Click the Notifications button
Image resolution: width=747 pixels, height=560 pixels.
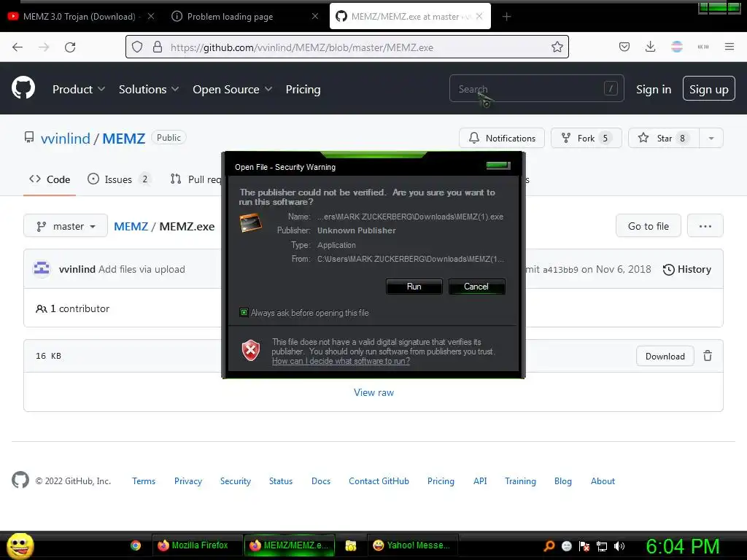click(x=502, y=138)
